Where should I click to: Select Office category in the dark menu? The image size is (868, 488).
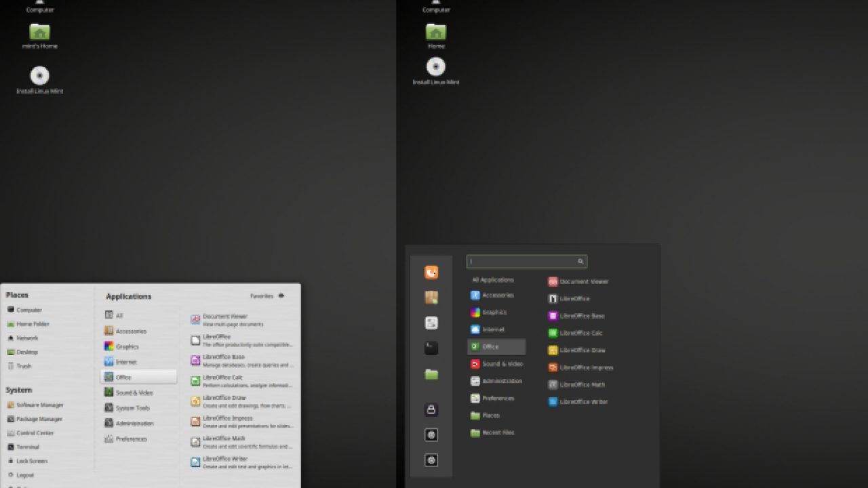click(x=496, y=346)
